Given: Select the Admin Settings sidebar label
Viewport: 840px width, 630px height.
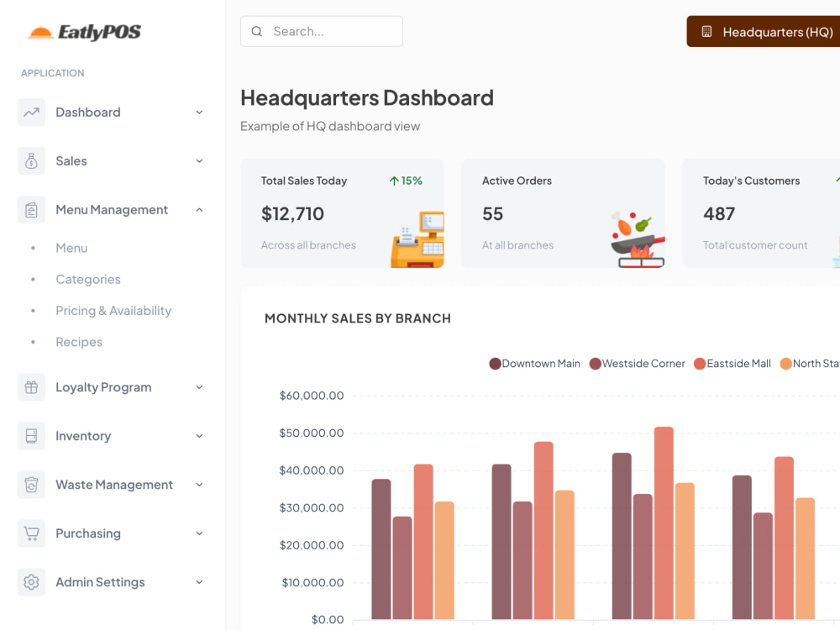Looking at the screenshot, I should point(100,582).
